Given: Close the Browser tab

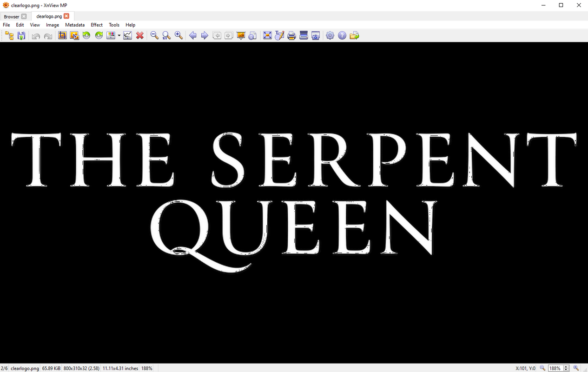Looking at the screenshot, I should click(x=24, y=16).
